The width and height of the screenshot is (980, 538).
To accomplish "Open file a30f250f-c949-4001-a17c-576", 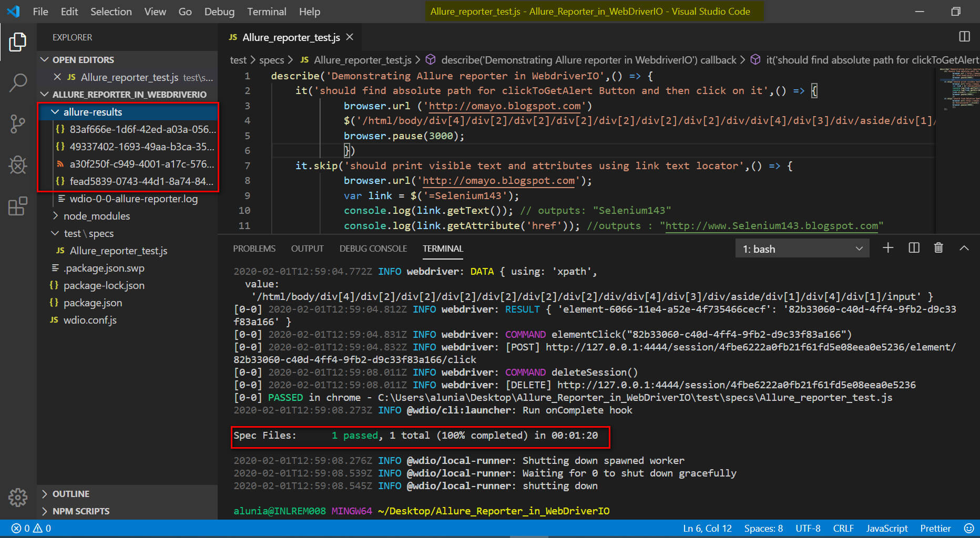I will [128, 164].
